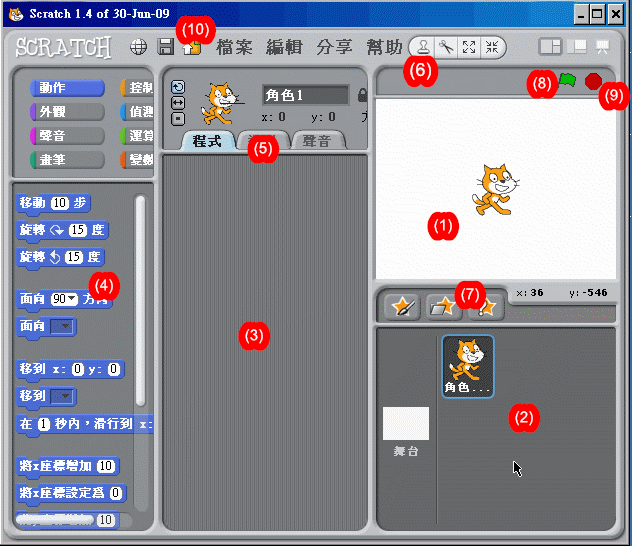
Task: Select the 聲音 sound blocks category
Action: (x=67, y=136)
